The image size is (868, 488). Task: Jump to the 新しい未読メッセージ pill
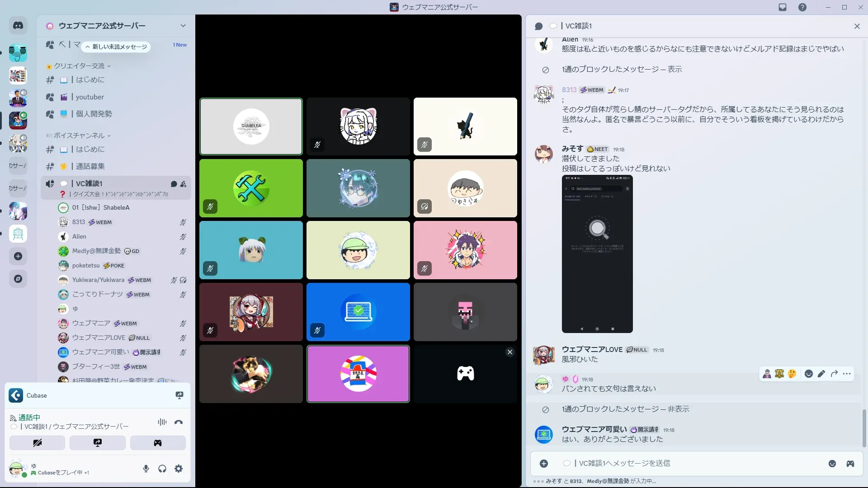pos(116,47)
